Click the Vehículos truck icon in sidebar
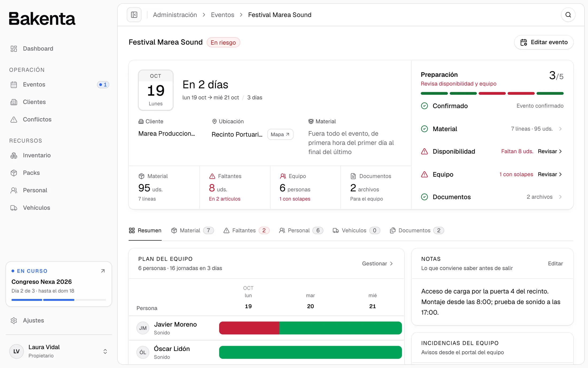 click(x=14, y=208)
